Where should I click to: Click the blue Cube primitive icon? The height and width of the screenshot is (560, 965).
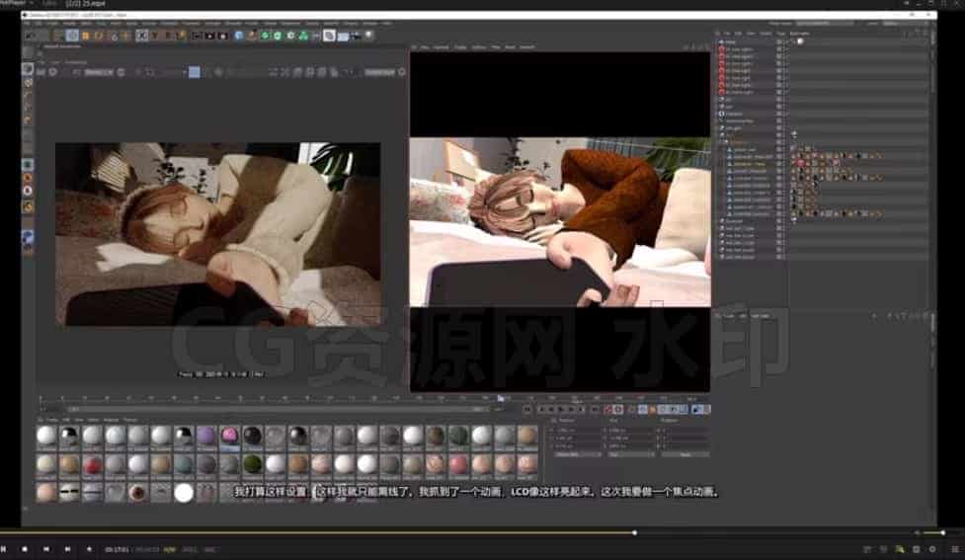tap(239, 36)
